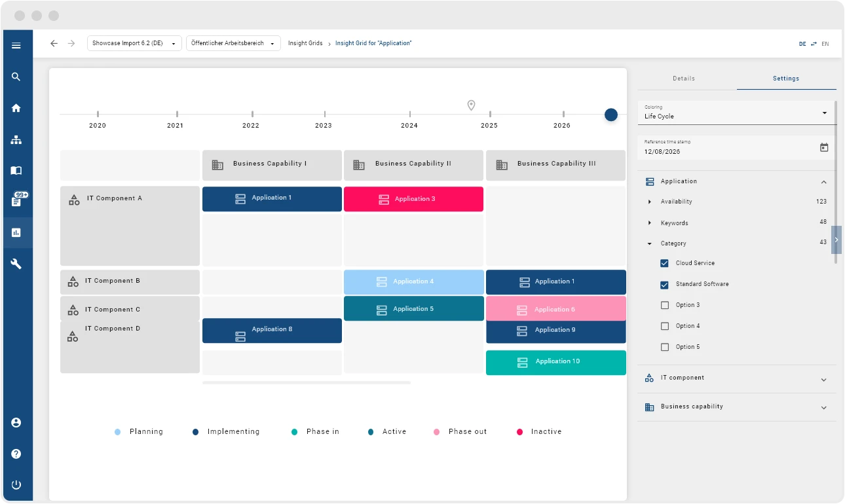The image size is (845, 504).
Task: Uncheck the Cloud Service checkbox
Action: click(665, 263)
